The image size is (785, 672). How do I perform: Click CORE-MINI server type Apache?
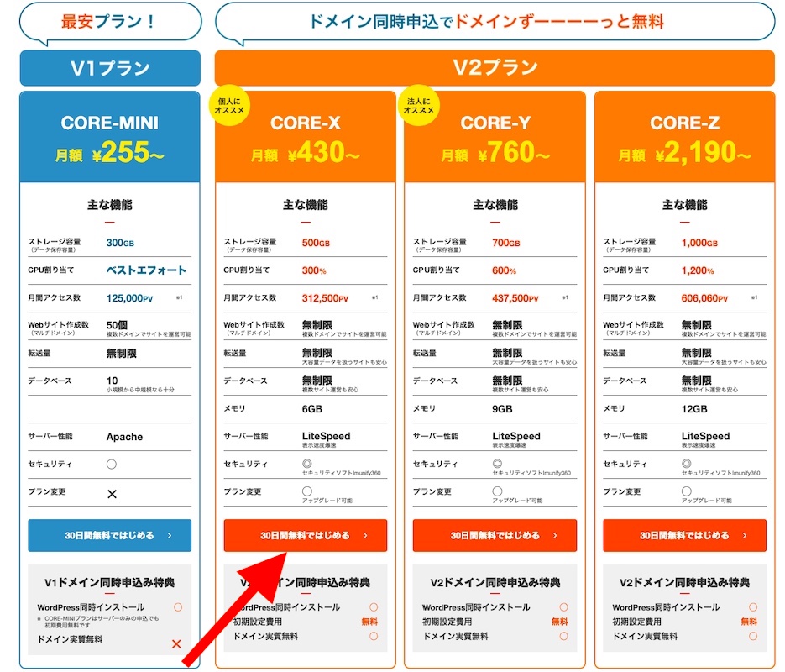point(124,437)
